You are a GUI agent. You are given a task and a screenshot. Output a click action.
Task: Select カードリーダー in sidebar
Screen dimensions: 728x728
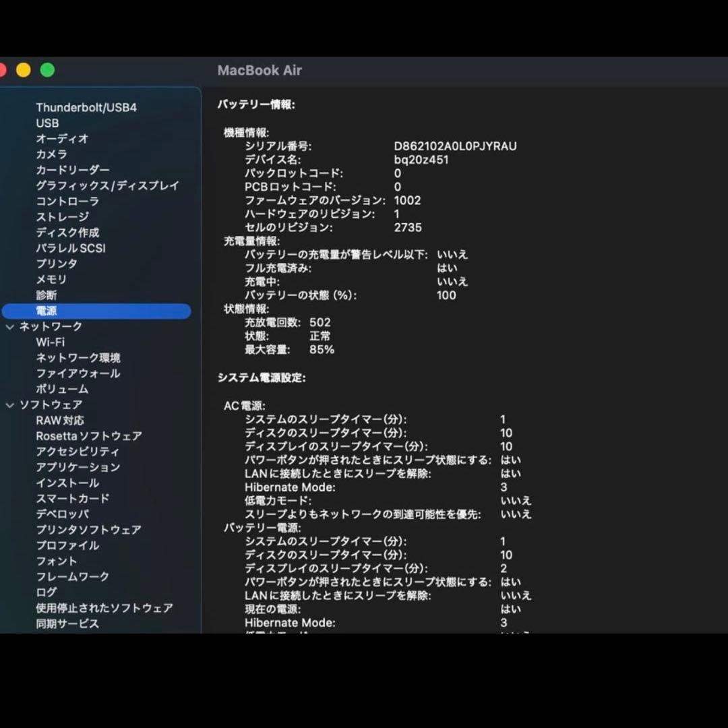73,170
